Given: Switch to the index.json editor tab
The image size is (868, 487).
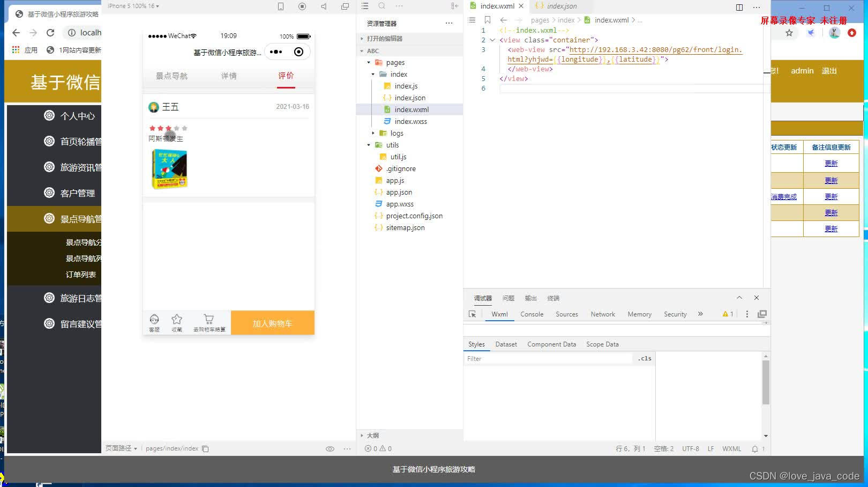Looking at the screenshot, I should 562,6.
